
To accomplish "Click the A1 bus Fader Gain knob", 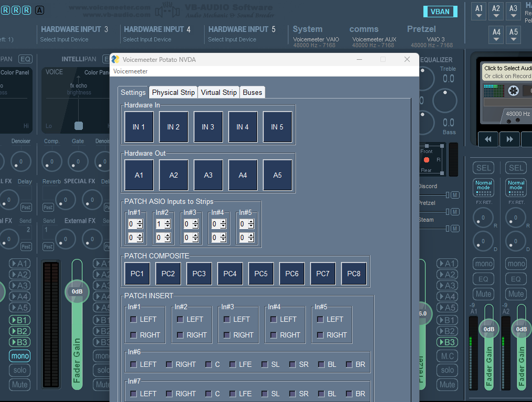I will 488,329.
